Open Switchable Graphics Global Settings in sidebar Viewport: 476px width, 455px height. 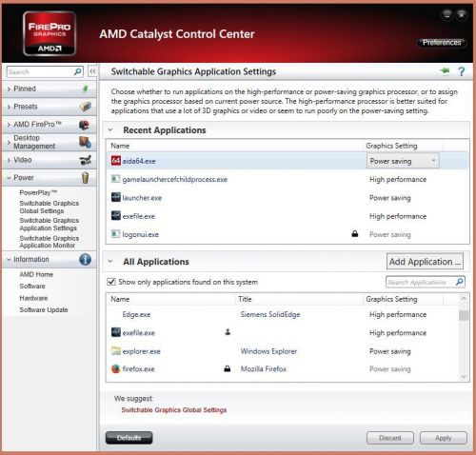pyautogui.click(x=50, y=207)
